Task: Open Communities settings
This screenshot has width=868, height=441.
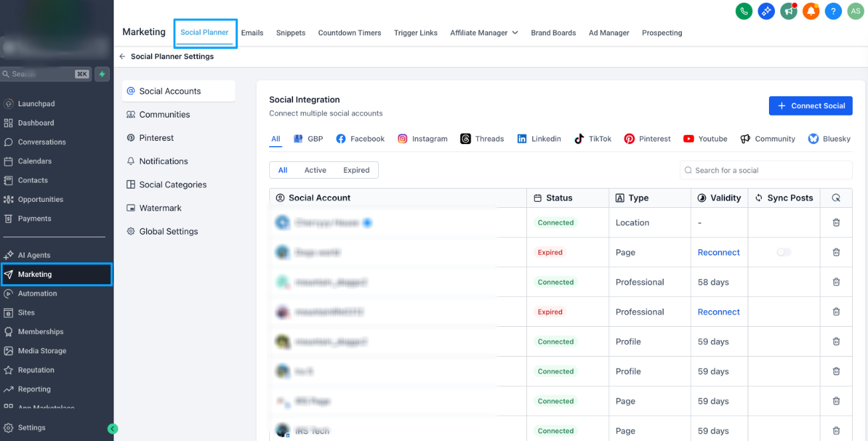Action: coord(179,114)
